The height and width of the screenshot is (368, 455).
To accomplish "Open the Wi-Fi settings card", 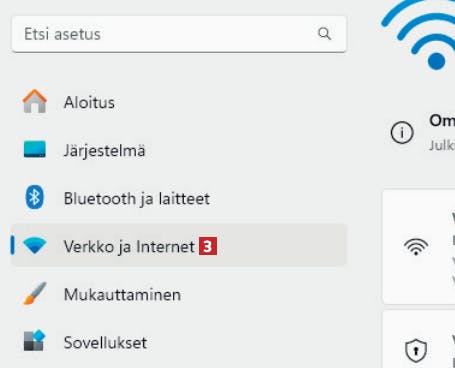I will 419,247.
